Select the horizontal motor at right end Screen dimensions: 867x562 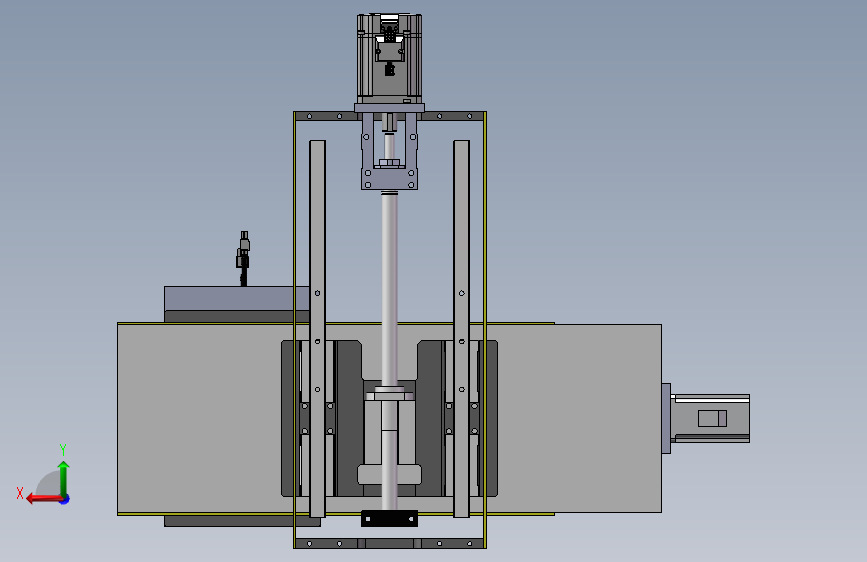click(711, 418)
